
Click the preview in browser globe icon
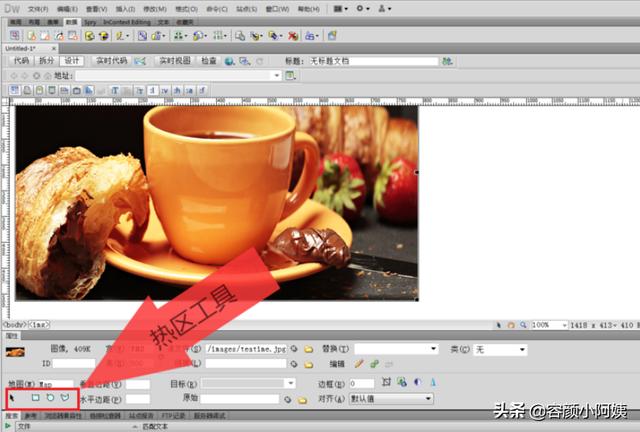229,61
